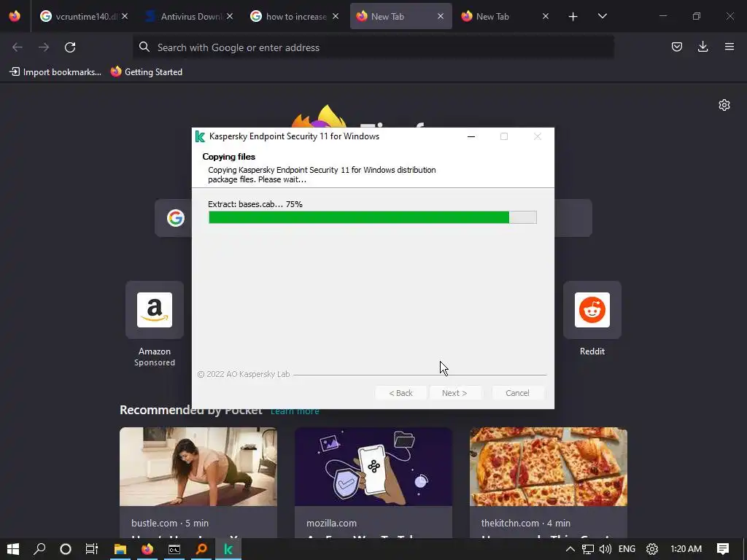The image size is (747, 560).
Task: Open new tab personalize settings gear
Action: click(724, 105)
